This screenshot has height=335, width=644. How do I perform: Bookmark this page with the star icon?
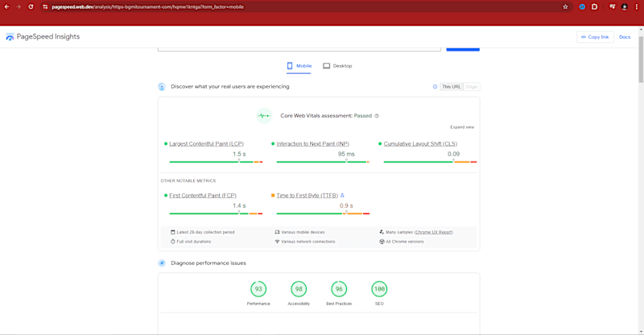[565, 6]
